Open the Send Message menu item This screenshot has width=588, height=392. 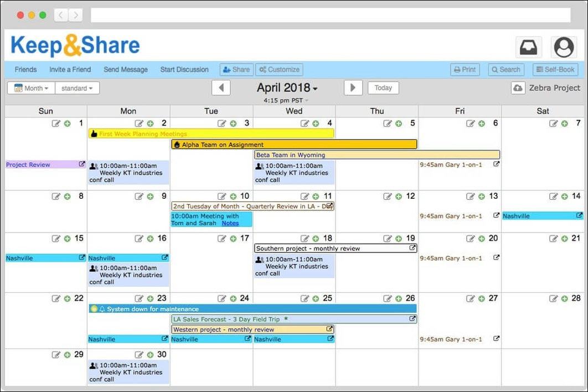(x=125, y=69)
